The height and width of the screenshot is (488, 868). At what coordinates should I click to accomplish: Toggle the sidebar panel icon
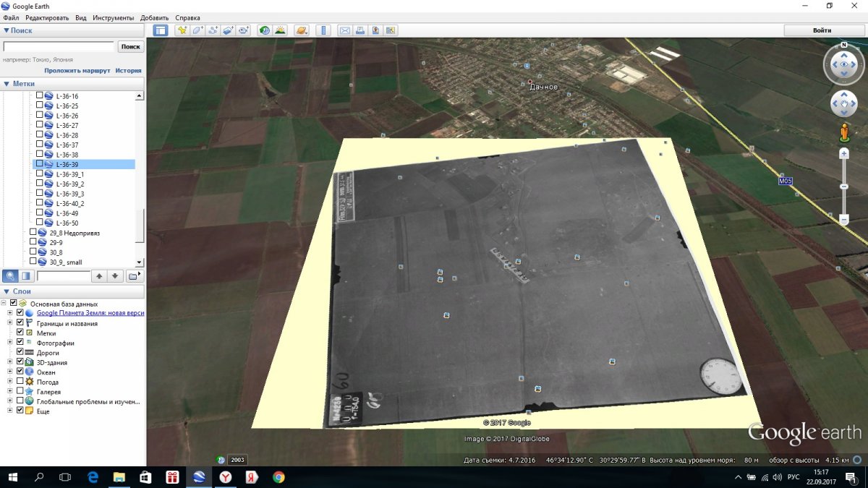160,30
